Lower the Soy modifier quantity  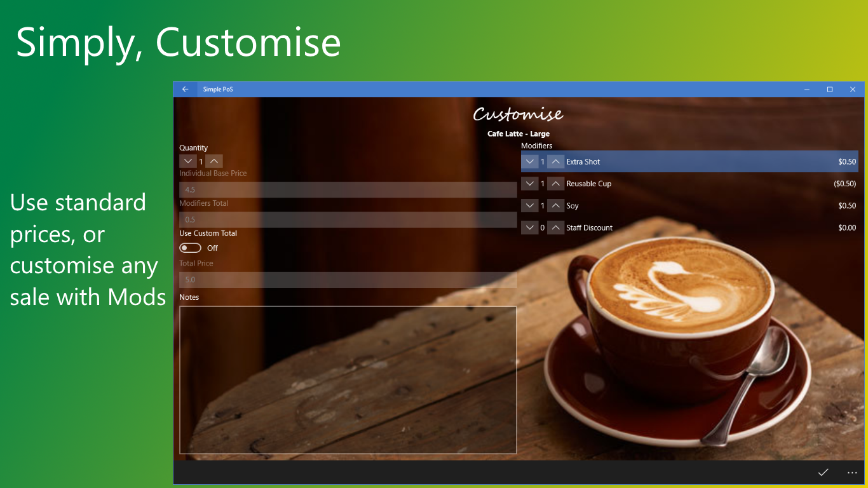(x=531, y=205)
